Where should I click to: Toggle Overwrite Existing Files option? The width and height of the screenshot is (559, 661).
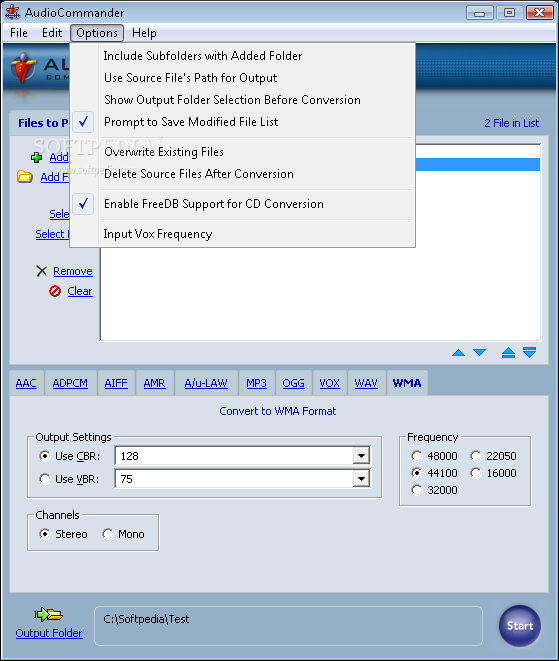click(242, 152)
